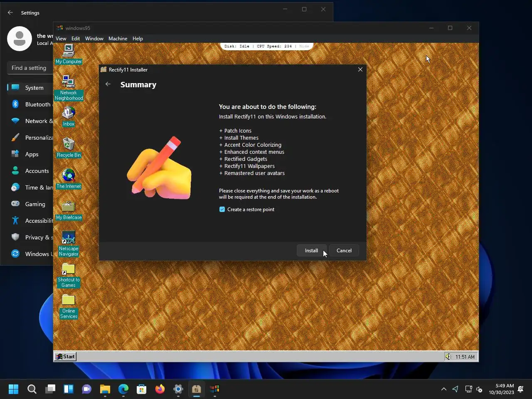Open network status tray icon
The height and width of the screenshot is (399, 532).
tap(468, 389)
